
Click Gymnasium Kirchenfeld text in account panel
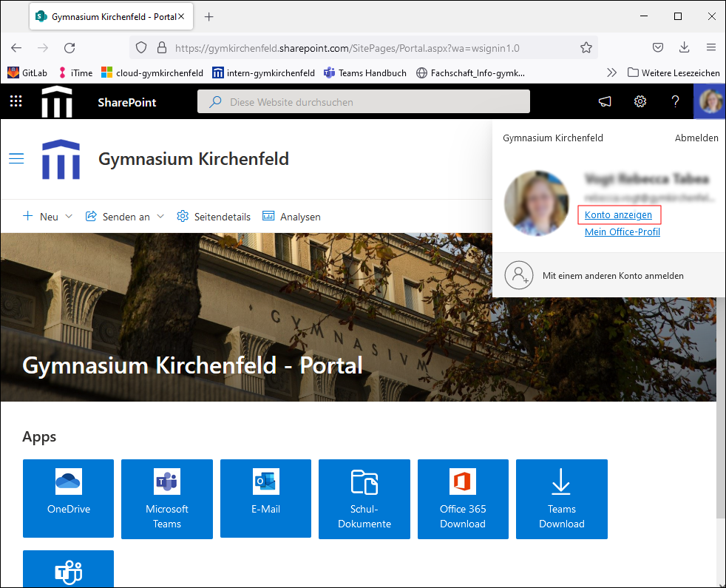tap(553, 138)
